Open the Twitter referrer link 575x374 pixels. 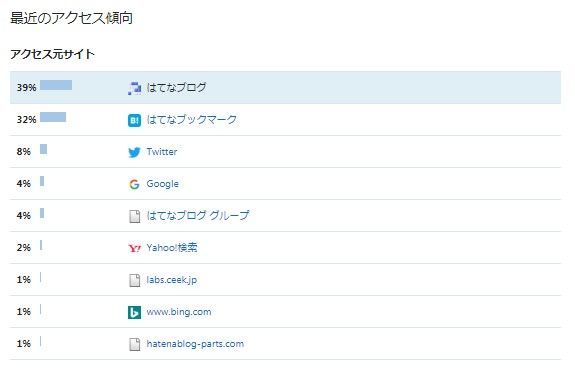tap(162, 151)
